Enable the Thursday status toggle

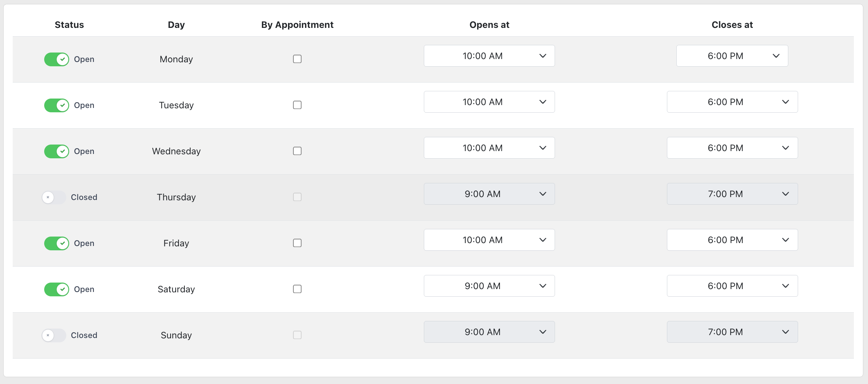coord(54,197)
